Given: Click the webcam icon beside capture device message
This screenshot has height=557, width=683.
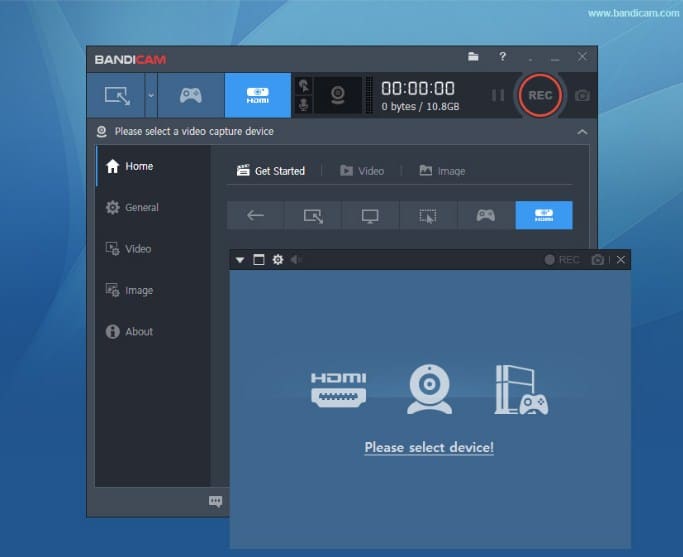Looking at the screenshot, I should click(101, 132).
